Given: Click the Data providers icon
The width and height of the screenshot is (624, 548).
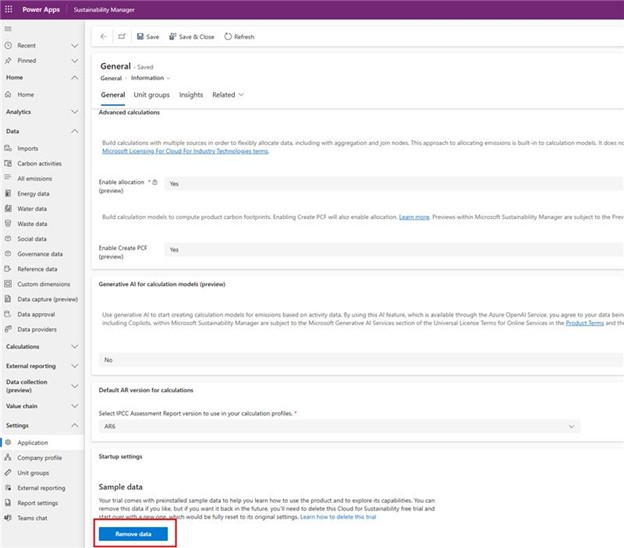Looking at the screenshot, I should tap(8, 329).
